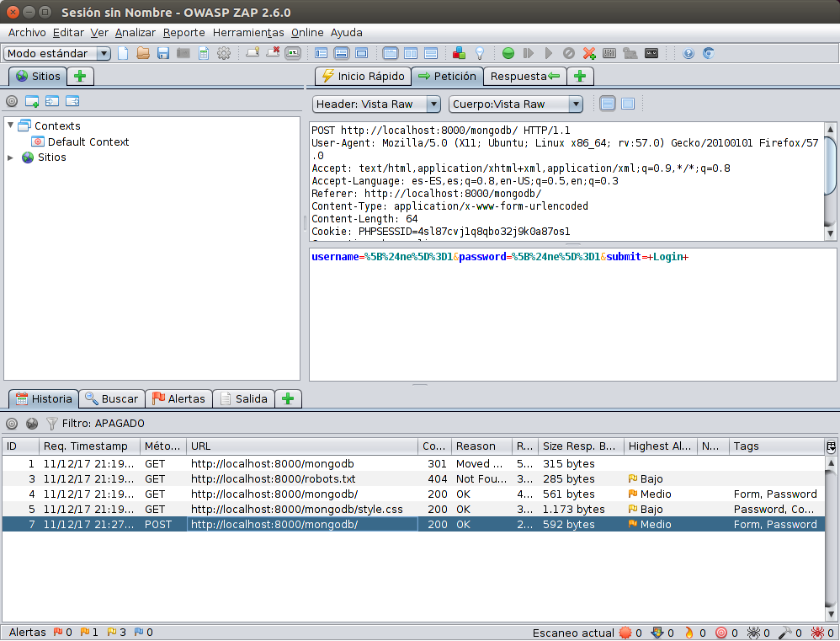
Task: Open the blue question mark help icon
Action: (x=688, y=53)
